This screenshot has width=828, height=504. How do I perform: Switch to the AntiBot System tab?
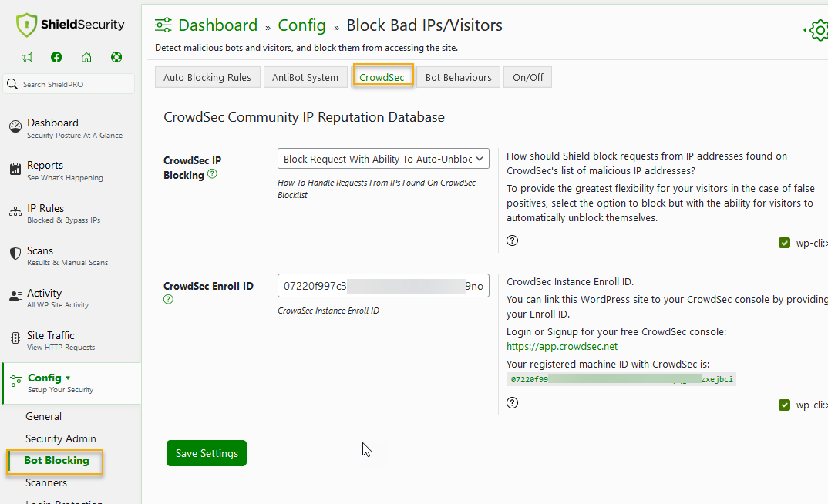pyautogui.click(x=306, y=76)
